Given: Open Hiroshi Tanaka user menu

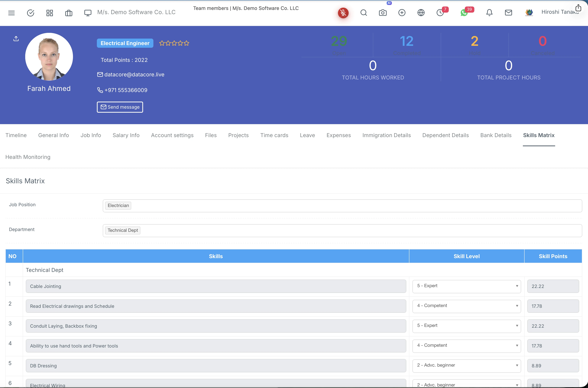Looking at the screenshot, I should tap(560, 12).
